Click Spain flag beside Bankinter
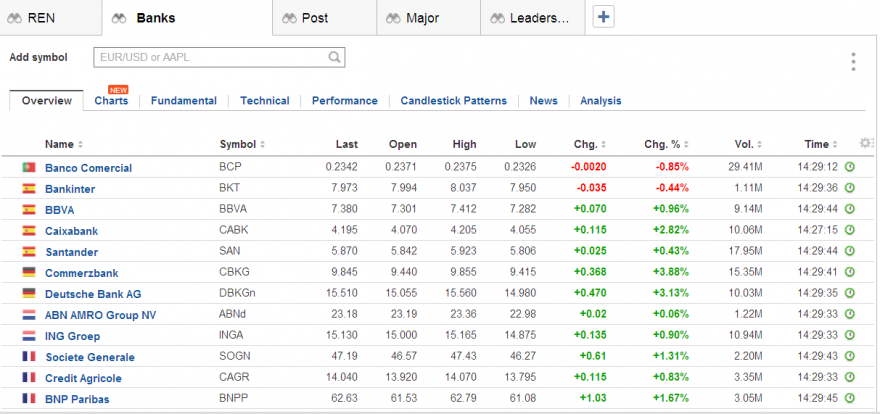Screen dimensions: 880x414 pyautogui.click(x=29, y=188)
